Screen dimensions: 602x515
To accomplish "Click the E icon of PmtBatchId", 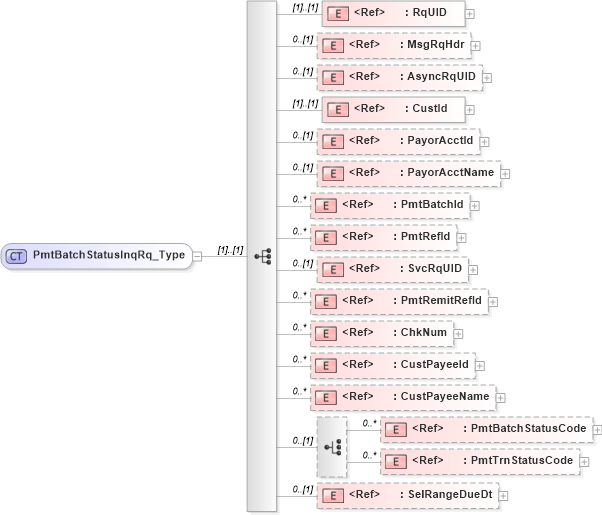I will click(x=326, y=206).
